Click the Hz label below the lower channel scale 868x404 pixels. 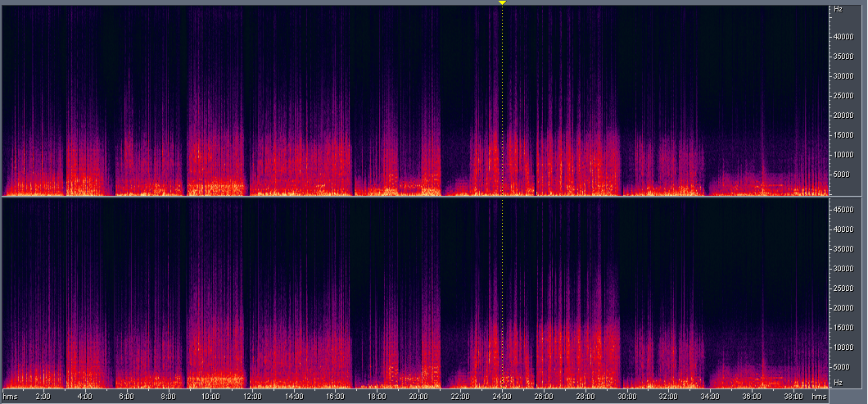[x=838, y=383]
